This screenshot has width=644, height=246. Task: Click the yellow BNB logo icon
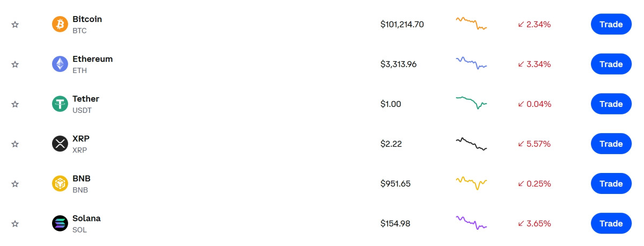click(60, 184)
